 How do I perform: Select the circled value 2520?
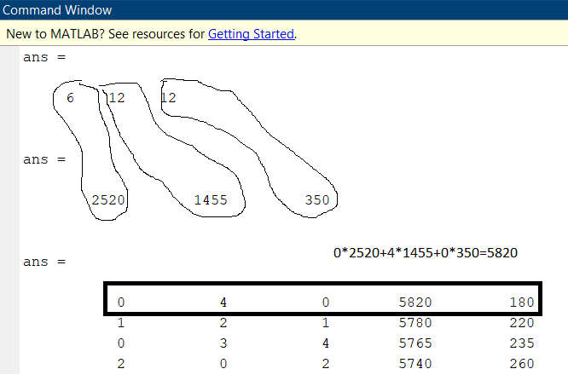(x=109, y=200)
